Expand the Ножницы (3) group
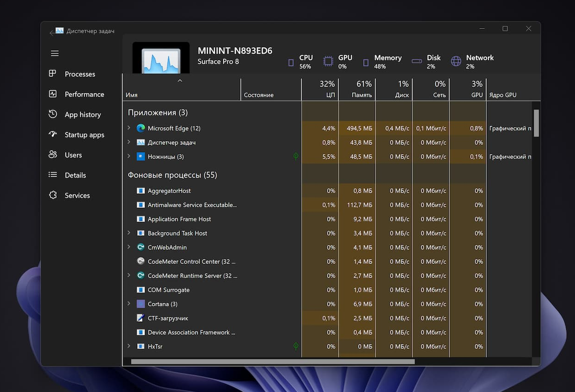 [x=129, y=156]
